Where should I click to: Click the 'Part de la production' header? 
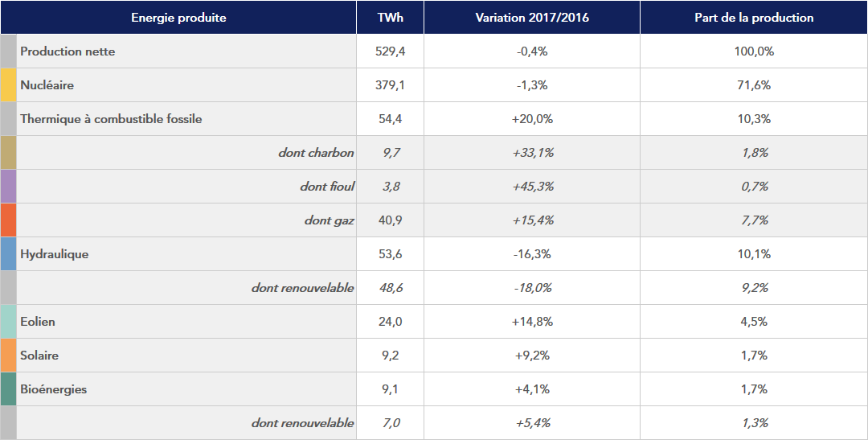[754, 18]
